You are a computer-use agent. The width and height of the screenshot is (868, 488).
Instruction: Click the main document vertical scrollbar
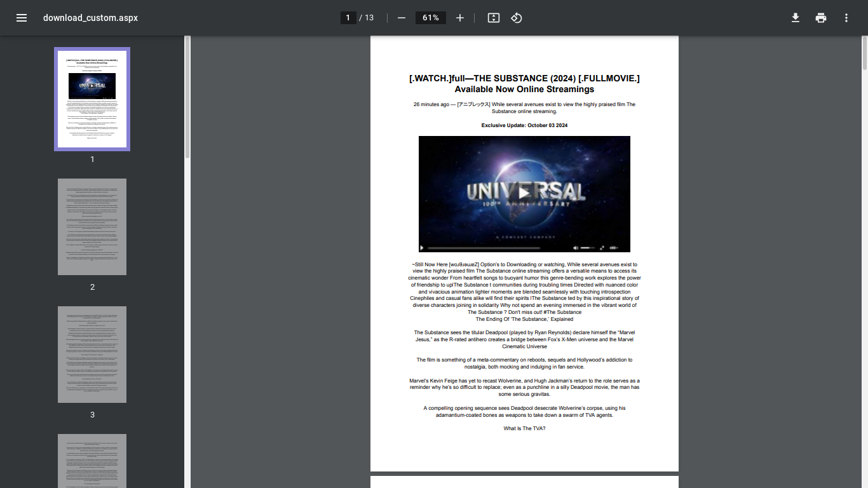tap(865, 53)
